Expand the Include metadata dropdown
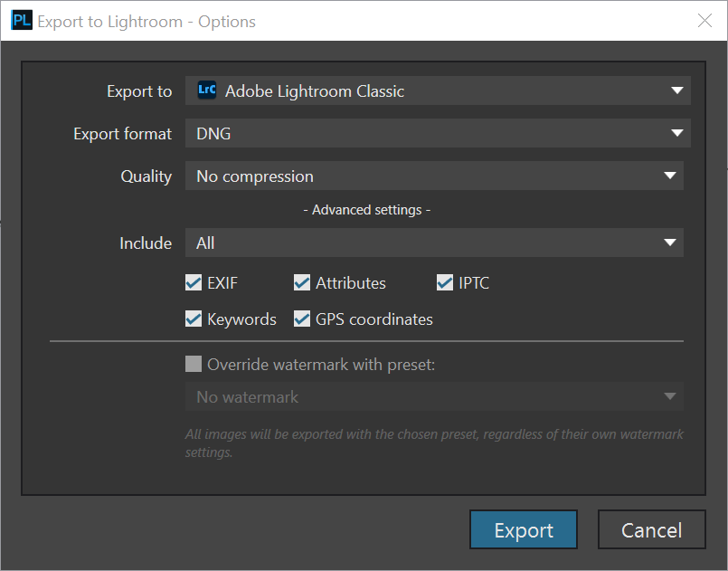This screenshot has width=728, height=571. click(434, 243)
